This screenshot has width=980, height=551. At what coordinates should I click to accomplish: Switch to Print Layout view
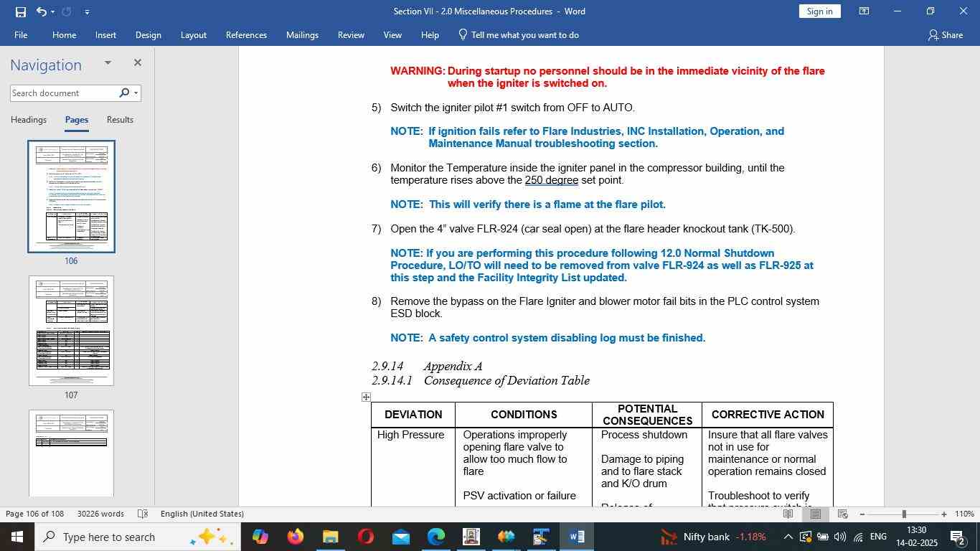[x=816, y=514]
